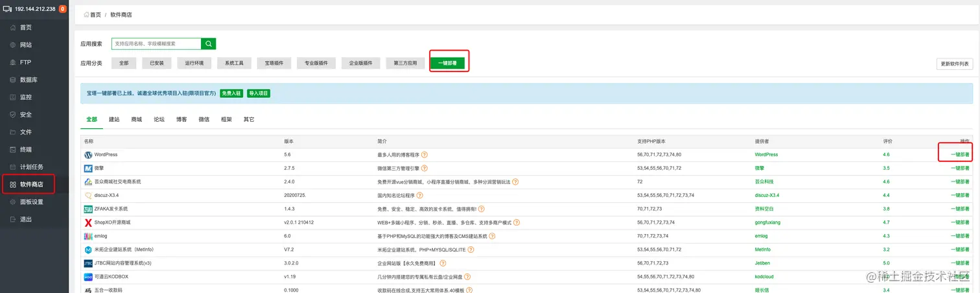The width and height of the screenshot is (980, 293).
Task: Switch to the 商城 tab
Action: coord(136,119)
